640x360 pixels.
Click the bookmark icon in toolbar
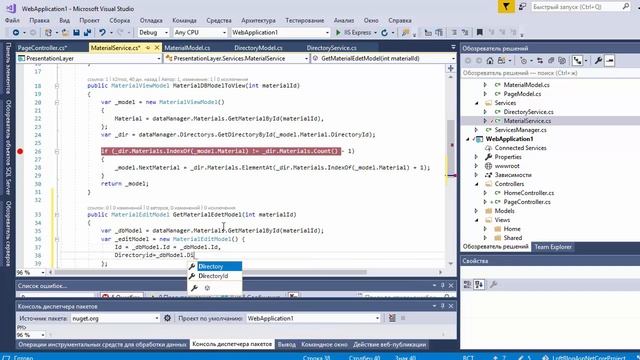click(480, 32)
